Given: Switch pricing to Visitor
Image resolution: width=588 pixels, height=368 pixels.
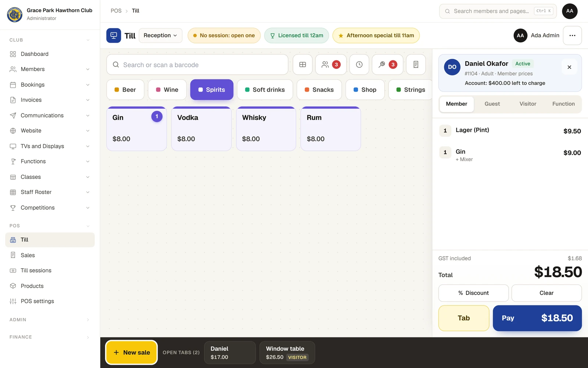Looking at the screenshot, I should (528, 104).
